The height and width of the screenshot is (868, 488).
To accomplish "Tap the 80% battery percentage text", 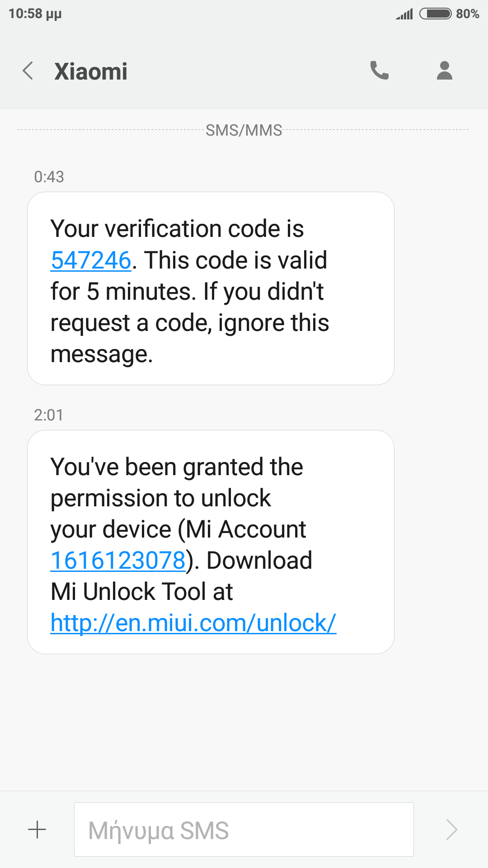I will (467, 14).
